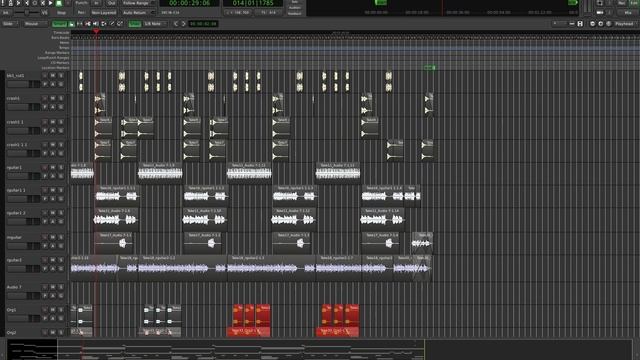Click the bars:beats secondary clock

point(253,3)
